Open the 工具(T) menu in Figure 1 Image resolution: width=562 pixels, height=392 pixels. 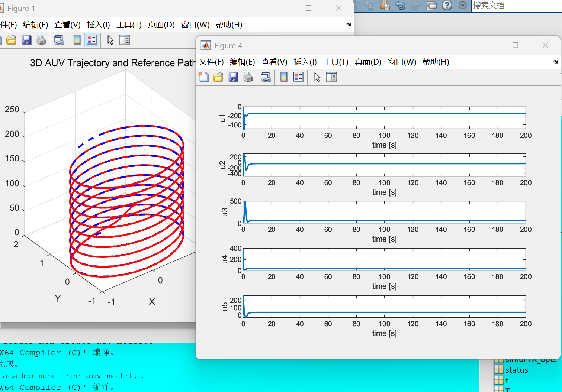point(129,25)
